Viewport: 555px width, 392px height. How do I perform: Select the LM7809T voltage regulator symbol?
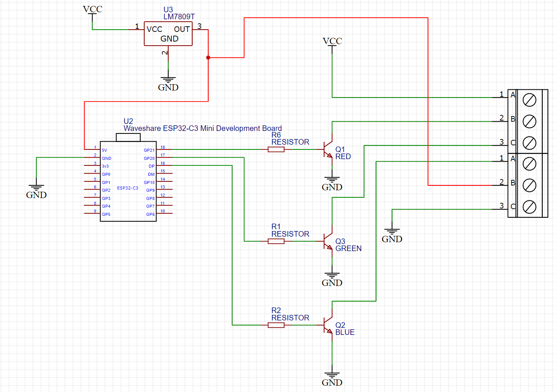[x=168, y=33]
